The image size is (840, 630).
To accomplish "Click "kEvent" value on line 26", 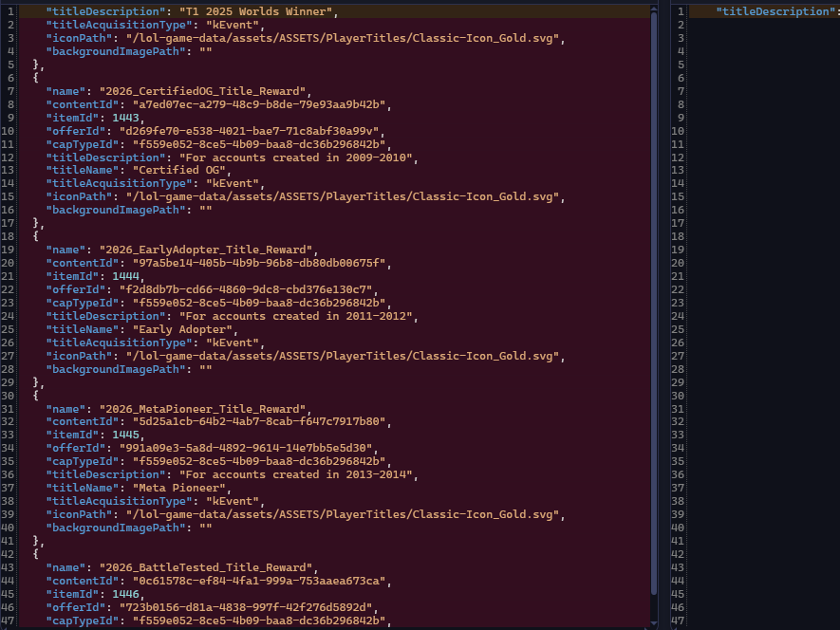I will 233,343.
